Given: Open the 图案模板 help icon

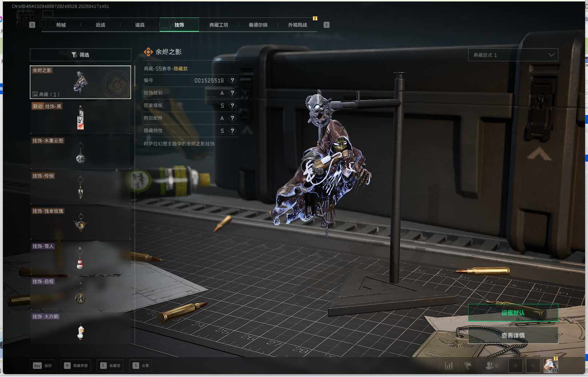Looking at the screenshot, I should pos(232,106).
